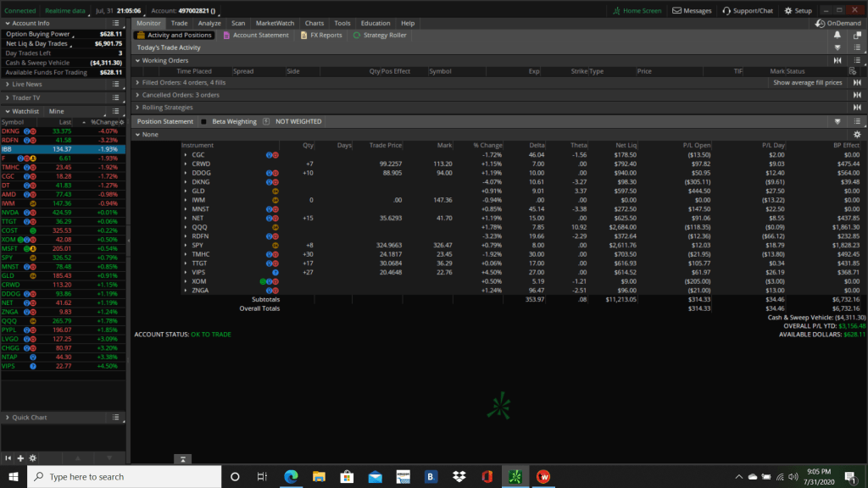
Task: Click Show average fill prices
Action: tap(807, 83)
